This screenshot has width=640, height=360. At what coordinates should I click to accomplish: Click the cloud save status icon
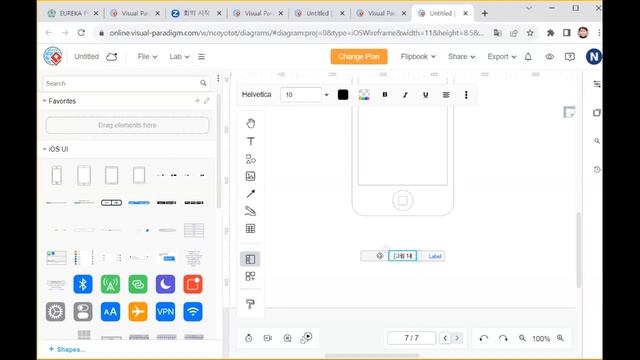coord(112,57)
